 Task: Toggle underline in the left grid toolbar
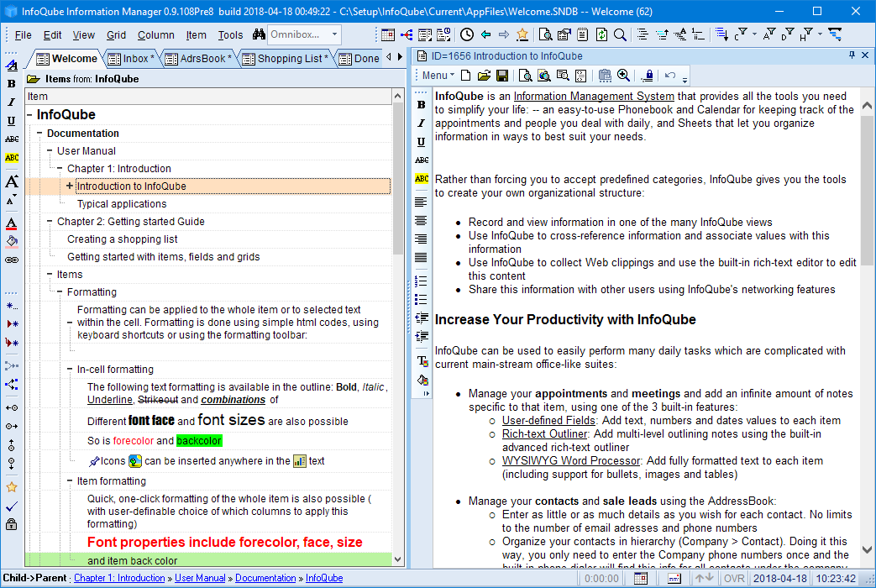point(12,121)
